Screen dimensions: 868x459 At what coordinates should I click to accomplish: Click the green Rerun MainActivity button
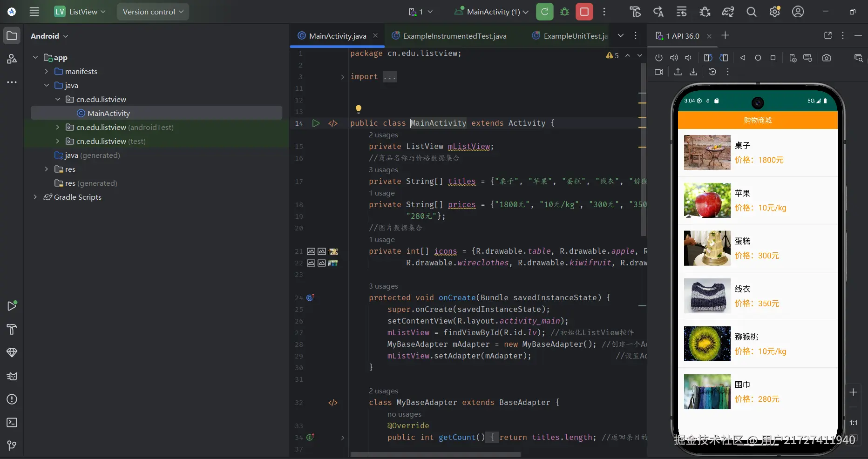(544, 12)
